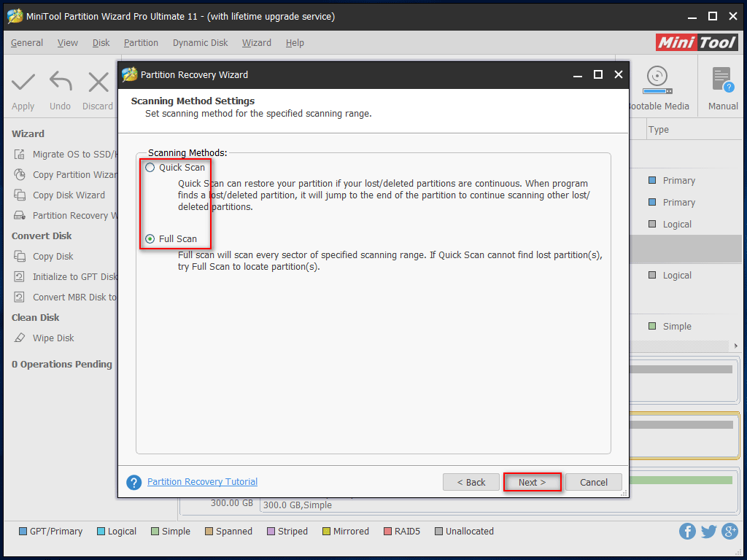Click the Spanned legend color swatch
Viewport: 747px width, 560px height.
[x=209, y=532]
